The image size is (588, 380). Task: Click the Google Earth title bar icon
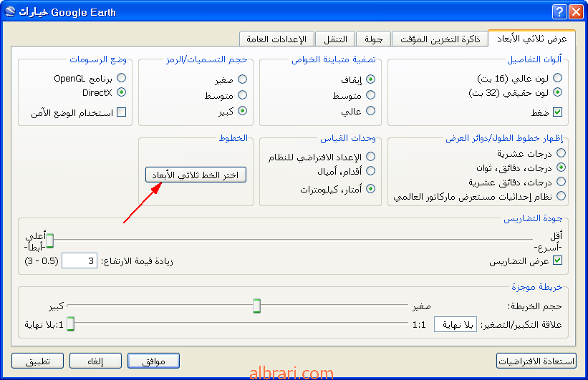(x=10, y=11)
